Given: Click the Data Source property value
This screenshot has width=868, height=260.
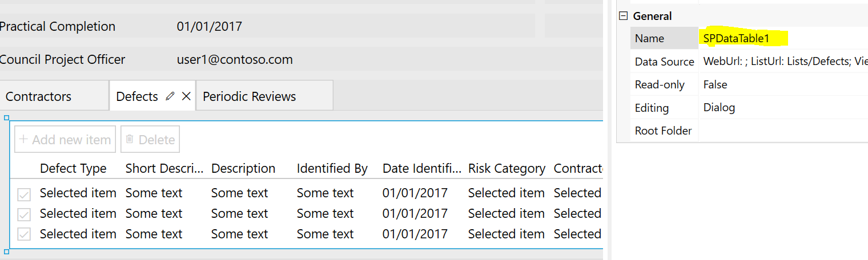Looking at the screenshot, I should (782, 61).
